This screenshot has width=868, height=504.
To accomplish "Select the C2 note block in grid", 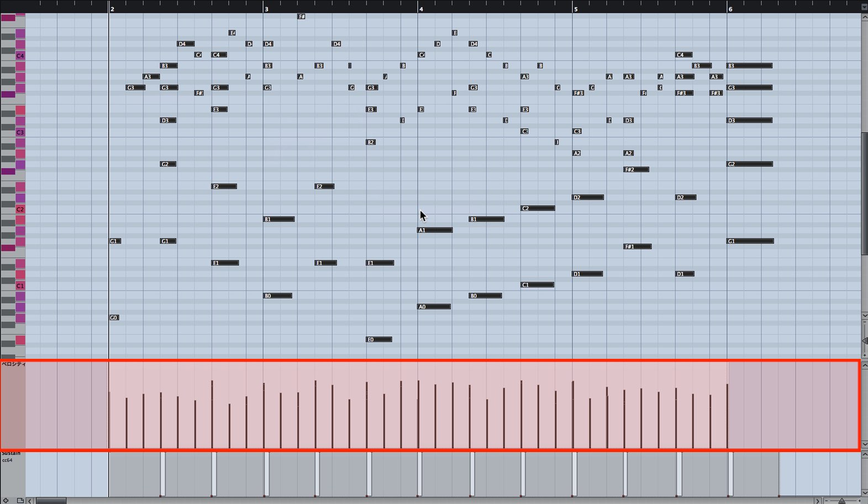I will [538, 209].
